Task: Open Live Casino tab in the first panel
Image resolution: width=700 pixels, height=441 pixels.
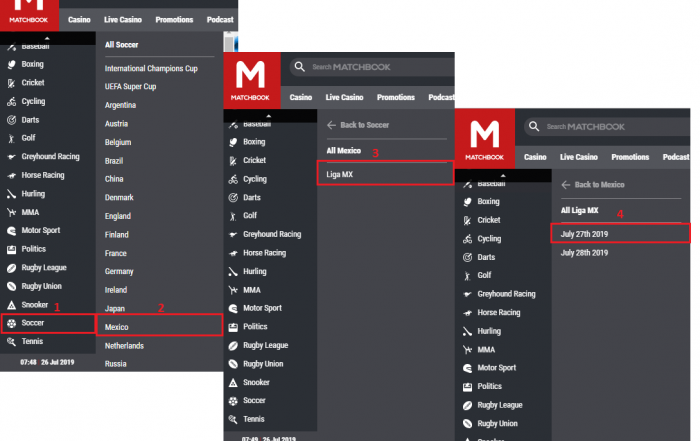Action: (123, 20)
